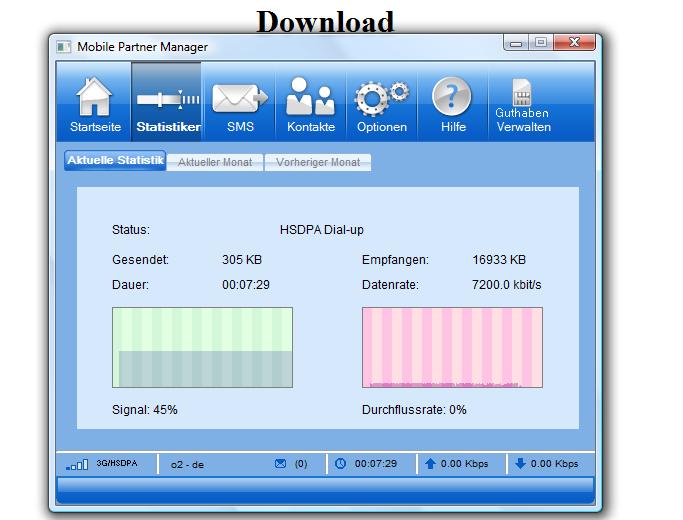The height and width of the screenshot is (520, 683).
Task: Close the Mobile Partner Manager window
Action: [x=574, y=43]
